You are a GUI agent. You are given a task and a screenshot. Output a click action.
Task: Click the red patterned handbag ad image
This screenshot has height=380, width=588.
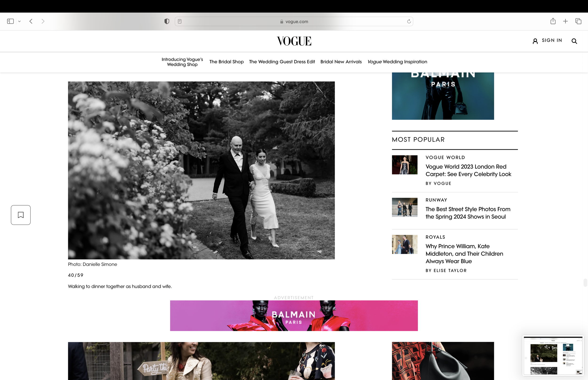[x=443, y=361]
